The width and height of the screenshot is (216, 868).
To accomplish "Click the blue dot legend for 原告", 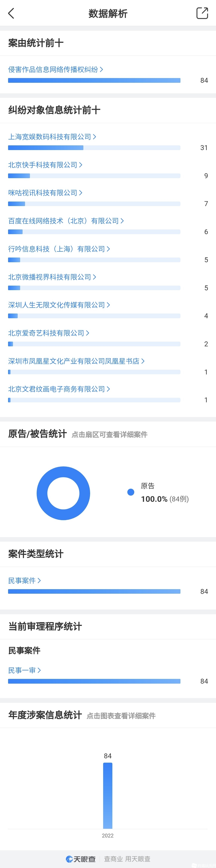I will 131,492.
